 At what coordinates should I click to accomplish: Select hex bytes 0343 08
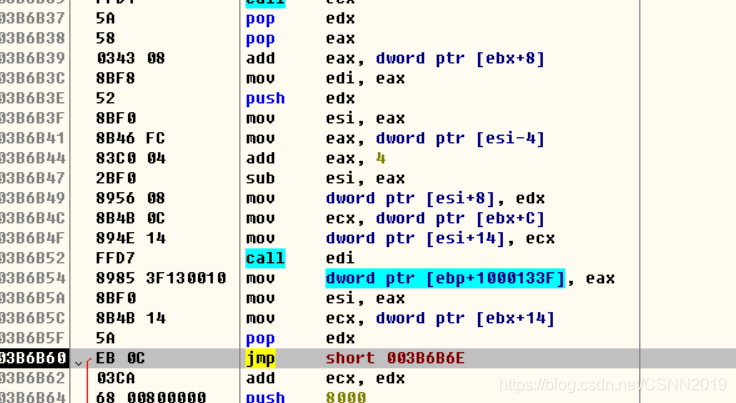(130, 58)
